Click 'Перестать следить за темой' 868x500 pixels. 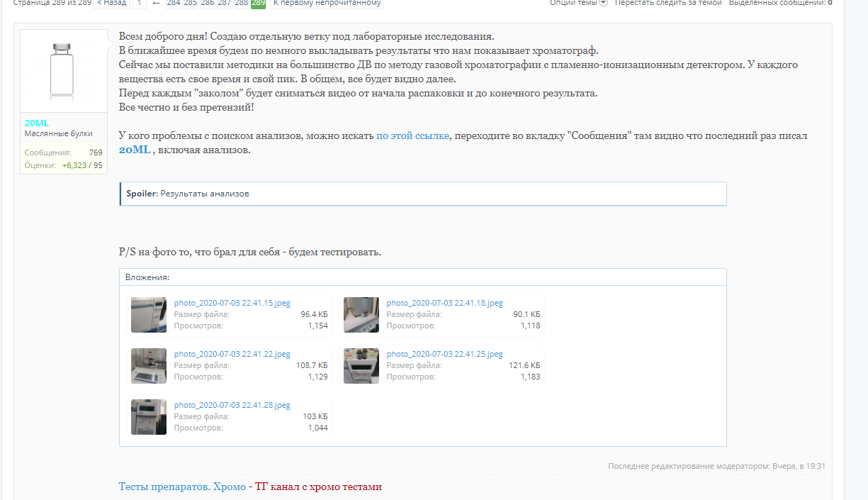[x=668, y=3]
